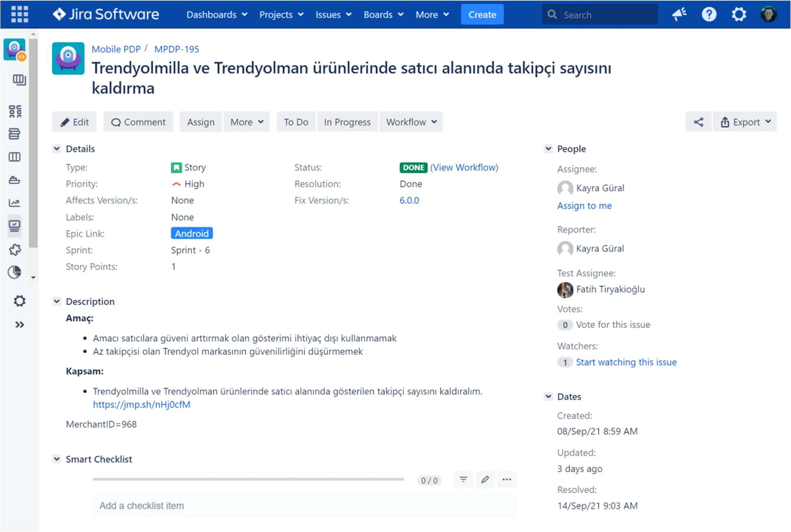The height and width of the screenshot is (532, 791).
Task: Open the three-column board icon in the sidebar
Action: (x=14, y=157)
